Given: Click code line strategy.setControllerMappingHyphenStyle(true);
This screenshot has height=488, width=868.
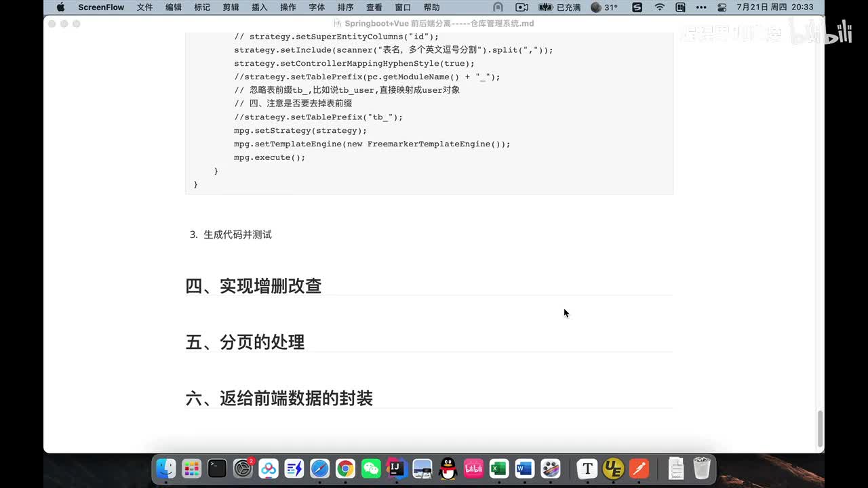Looking at the screenshot, I should pyautogui.click(x=355, y=63).
